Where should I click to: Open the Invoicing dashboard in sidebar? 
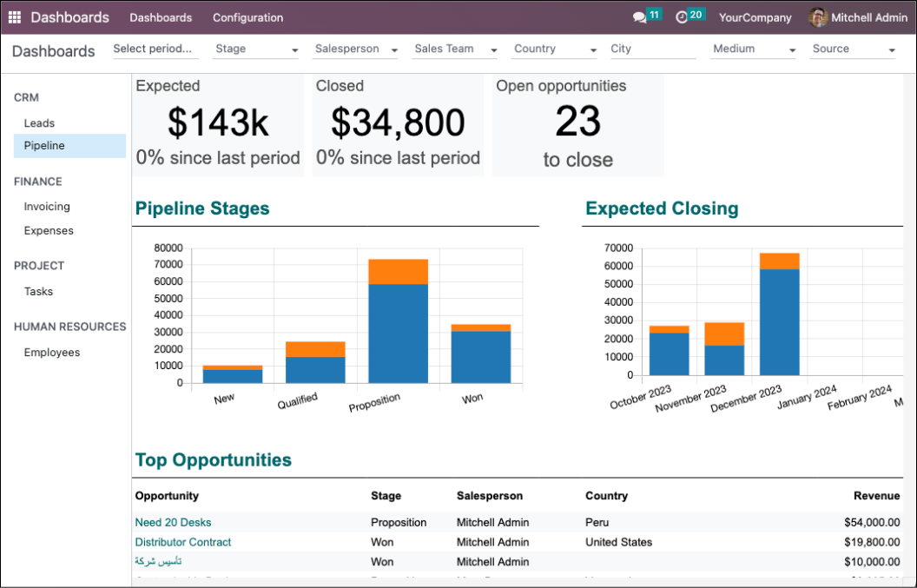tap(47, 207)
